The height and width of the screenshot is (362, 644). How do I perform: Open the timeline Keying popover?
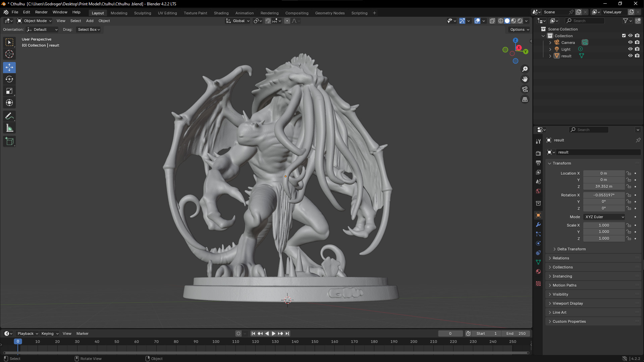point(50,334)
